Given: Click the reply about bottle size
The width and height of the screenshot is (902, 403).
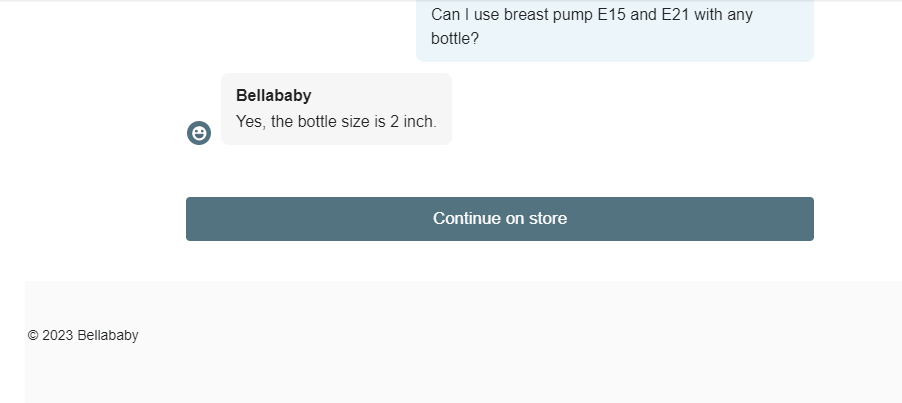Looking at the screenshot, I should pyautogui.click(x=336, y=122).
